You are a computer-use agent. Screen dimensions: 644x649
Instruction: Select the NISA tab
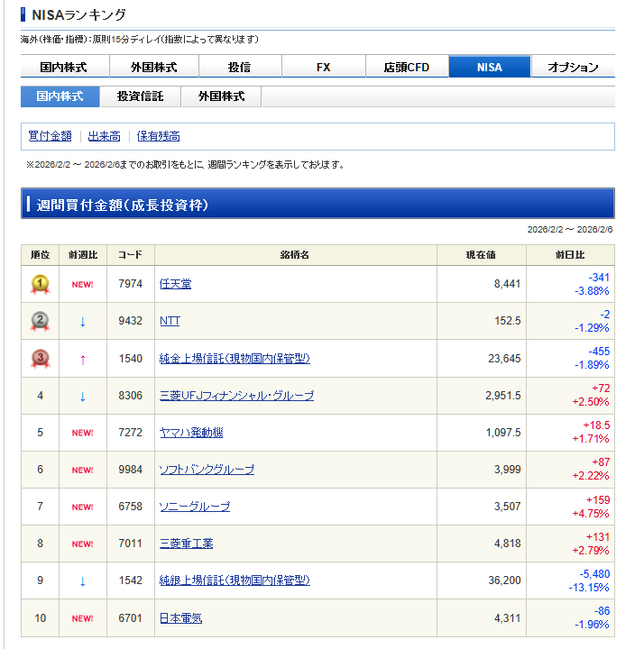click(x=490, y=67)
